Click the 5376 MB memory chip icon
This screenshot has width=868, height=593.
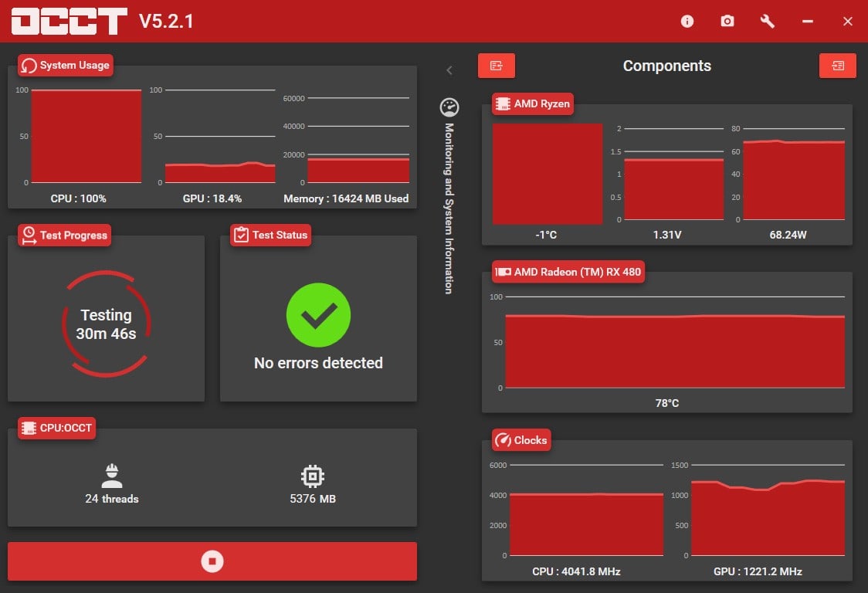(313, 476)
